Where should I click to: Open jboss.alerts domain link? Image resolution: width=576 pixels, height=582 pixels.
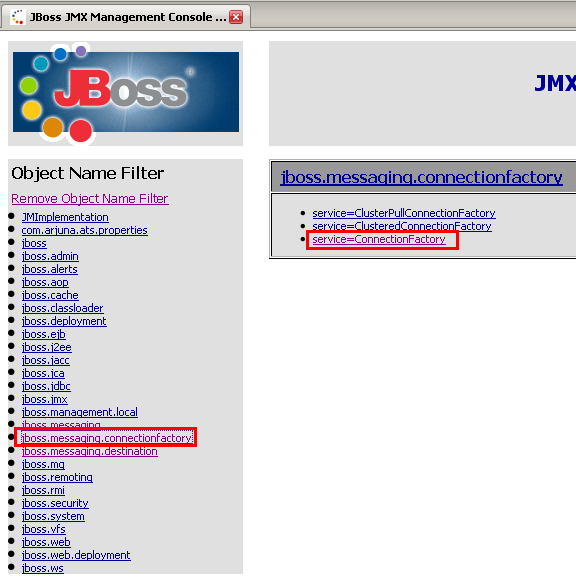pos(49,269)
